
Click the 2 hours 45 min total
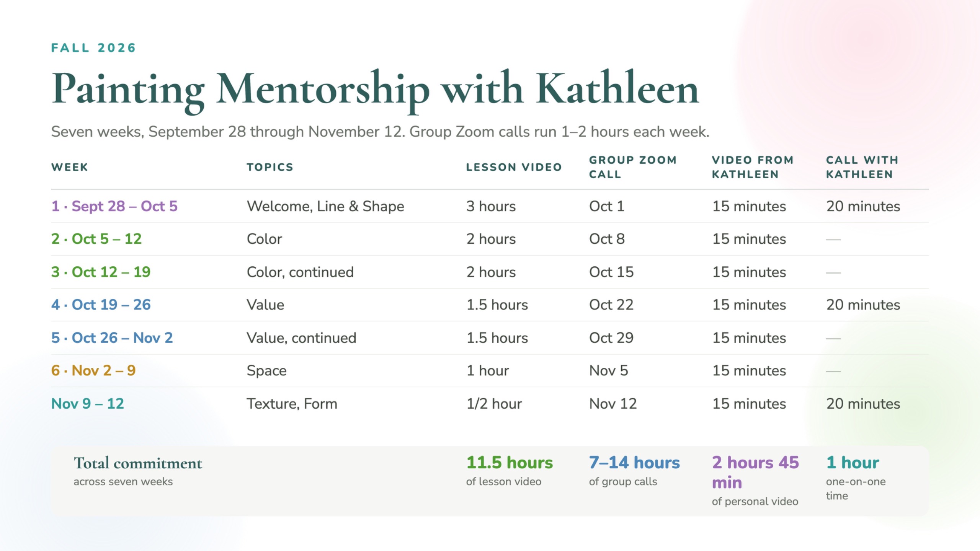point(755,473)
